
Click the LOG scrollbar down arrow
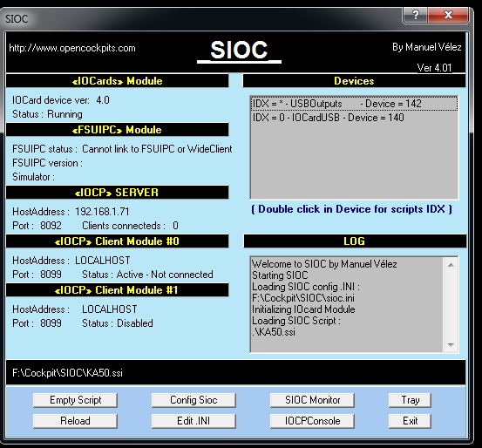pyautogui.click(x=451, y=345)
